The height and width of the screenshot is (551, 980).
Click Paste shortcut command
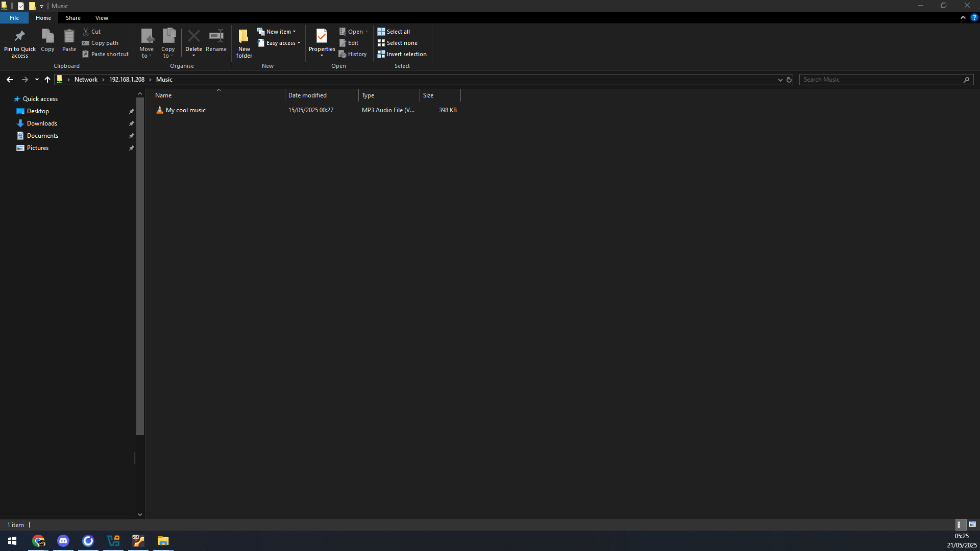click(105, 54)
